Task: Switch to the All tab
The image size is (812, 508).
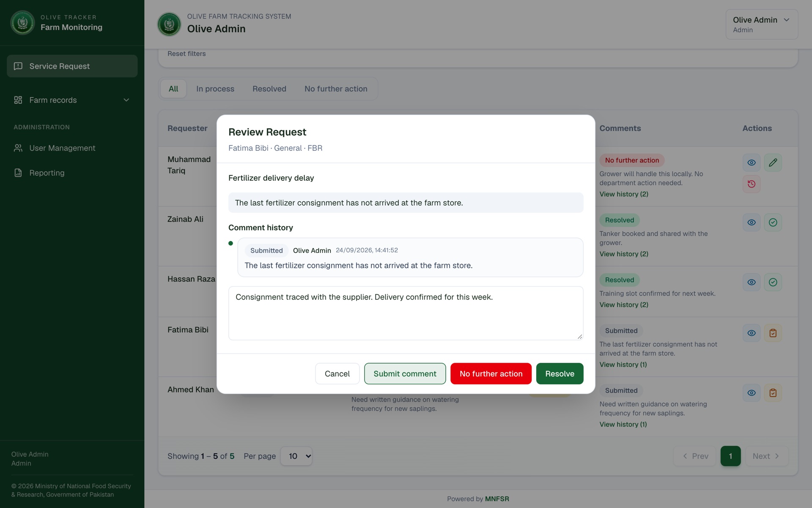Action: (173, 89)
